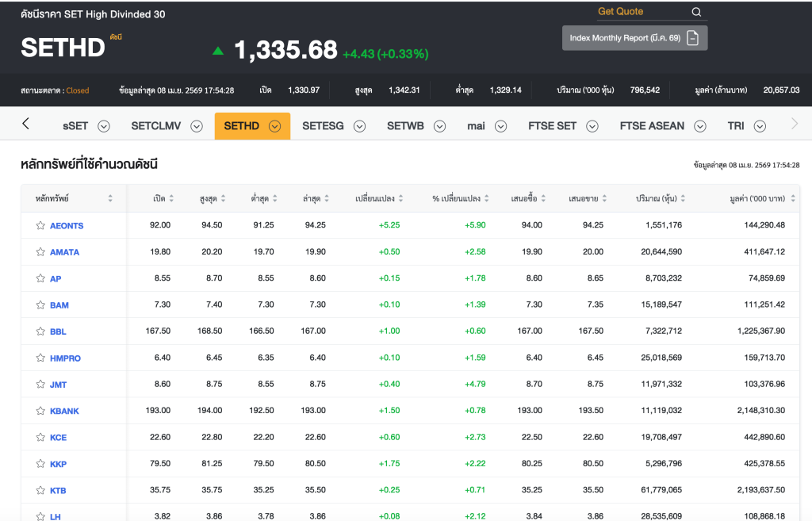Click the Index Monthly Report button
The width and height of the screenshot is (812, 521).
click(635, 38)
